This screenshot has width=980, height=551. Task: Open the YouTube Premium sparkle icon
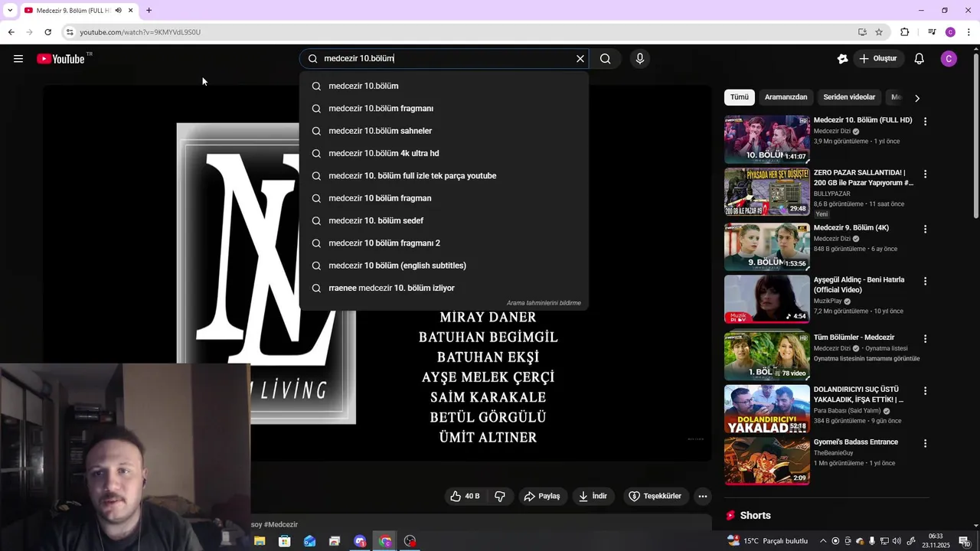click(x=842, y=59)
